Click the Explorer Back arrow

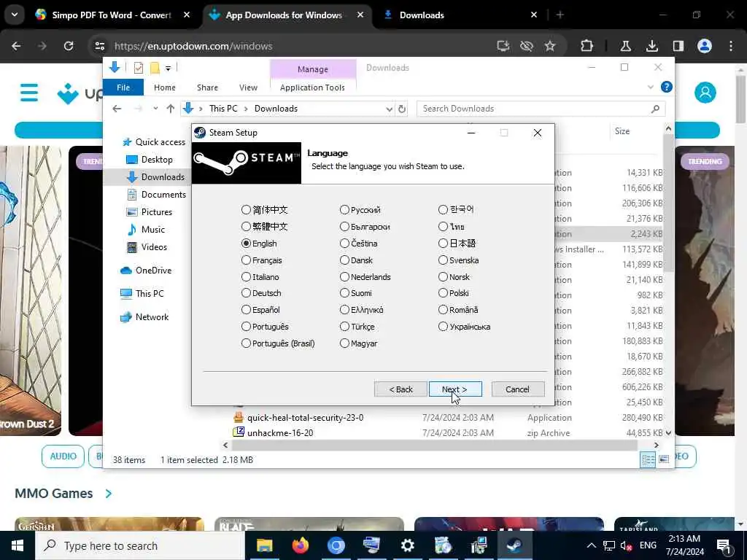117,109
